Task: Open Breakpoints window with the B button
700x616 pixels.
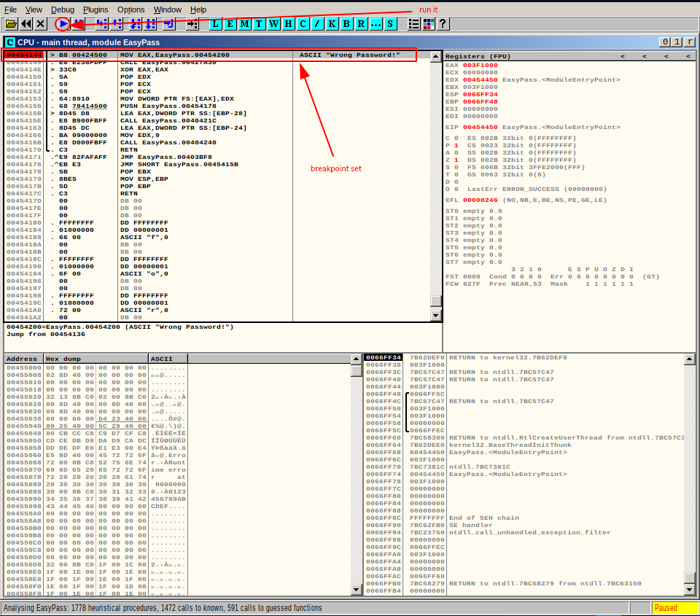Action: pyautogui.click(x=347, y=24)
